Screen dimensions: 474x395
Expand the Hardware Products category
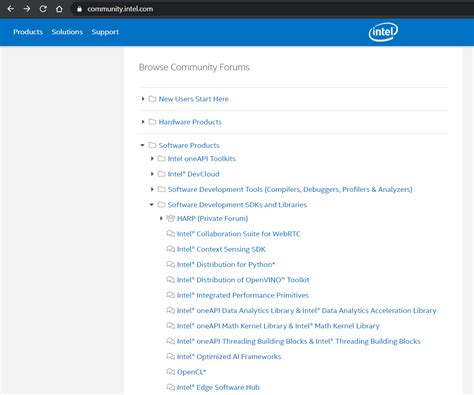pyautogui.click(x=143, y=122)
